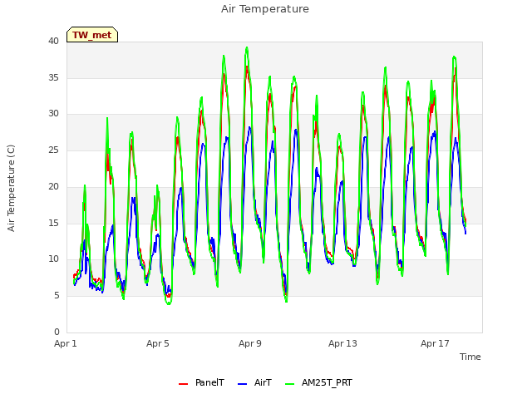
Task: Click the 5 y-axis tick label
Action: pyautogui.click(x=57, y=296)
